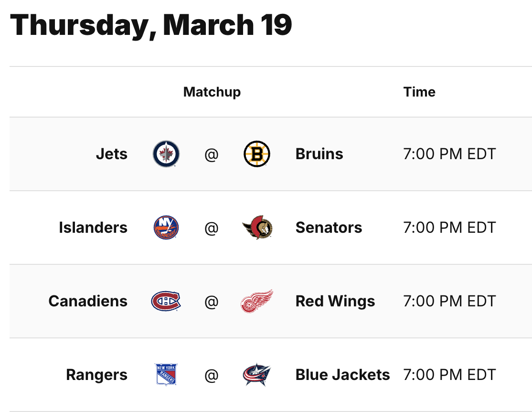This screenshot has width=532, height=412.
Task: Open the Bruins team link
Action: click(x=319, y=154)
